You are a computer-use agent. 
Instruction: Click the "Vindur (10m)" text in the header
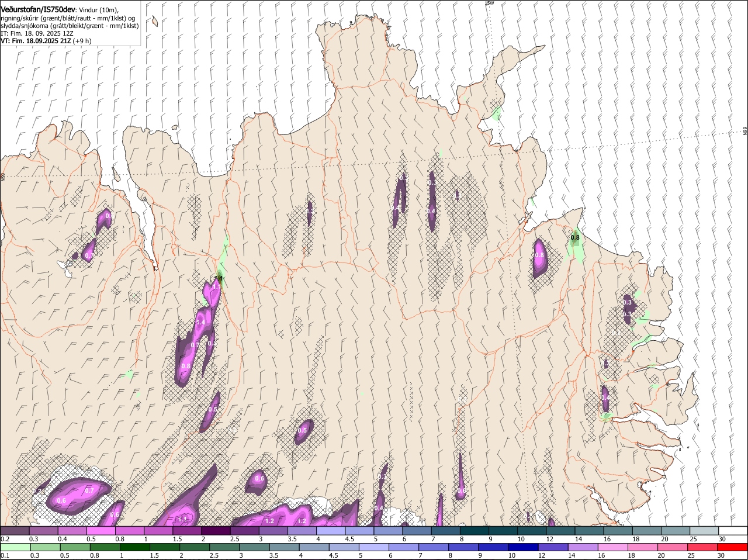coord(98,10)
